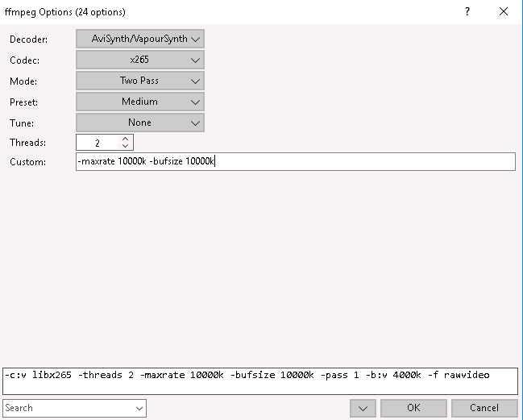Image resolution: width=523 pixels, height=420 pixels.
Task: Click the Tune label
Action: (x=22, y=123)
